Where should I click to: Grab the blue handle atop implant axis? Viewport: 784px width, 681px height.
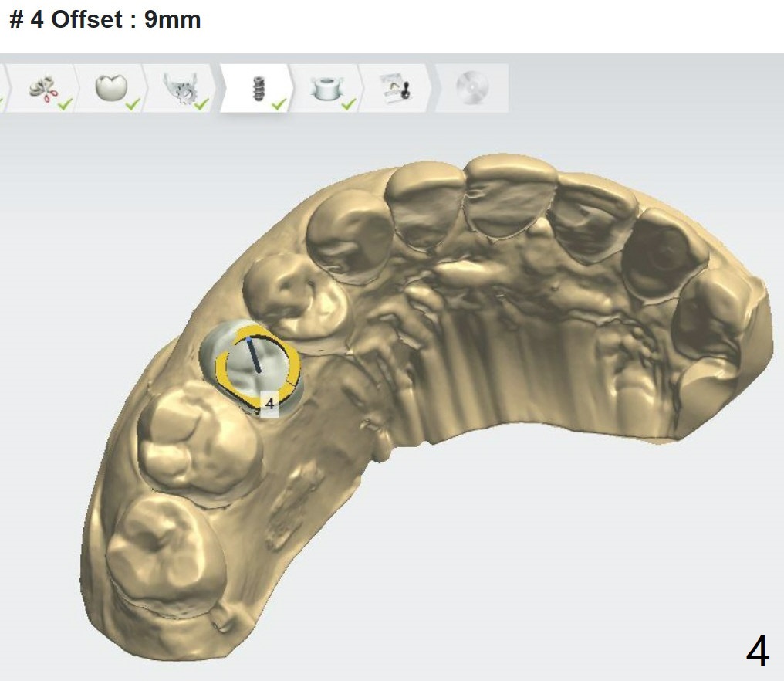(x=249, y=339)
